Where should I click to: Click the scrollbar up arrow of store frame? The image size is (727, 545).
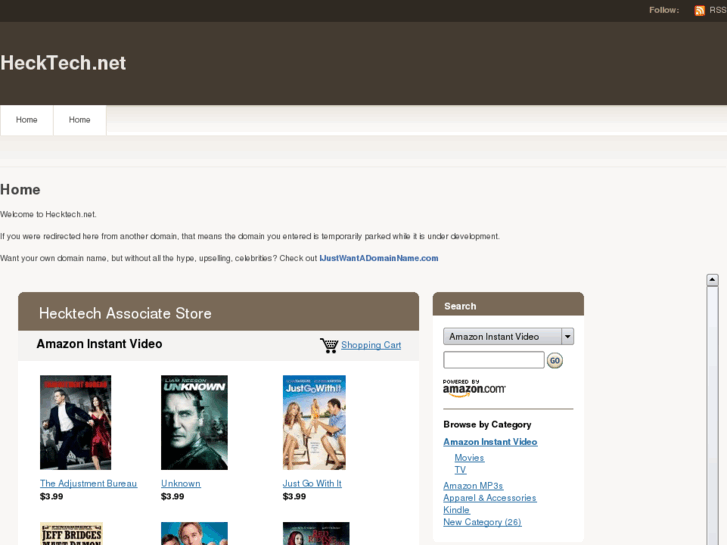point(712,280)
